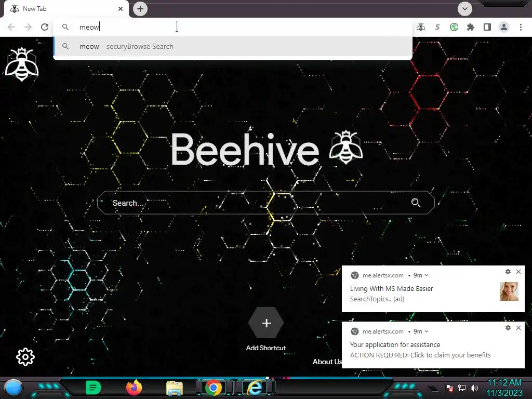The image size is (532, 399).
Task: Open Internet Explorer from the taskbar
Action: (x=255, y=388)
